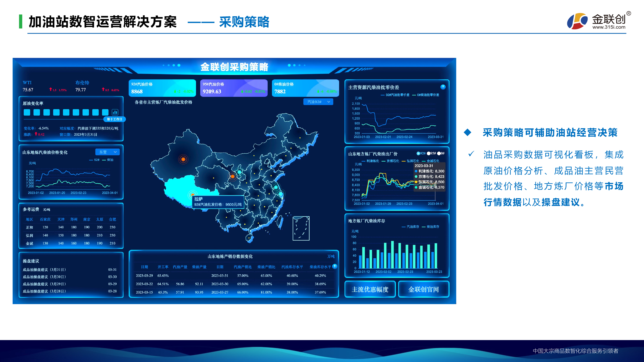
Task: Select the 92# radio button
Action: pyautogui.click(x=418, y=153)
